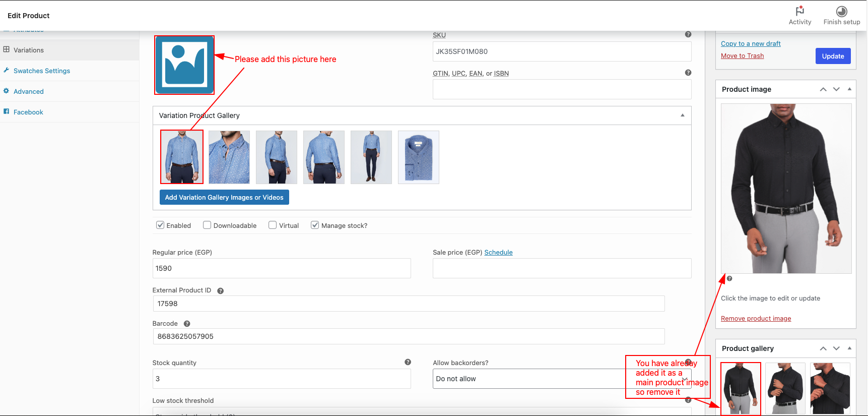Image resolution: width=868 pixels, height=416 pixels.
Task: Click the Stock quantity input field
Action: click(x=282, y=379)
